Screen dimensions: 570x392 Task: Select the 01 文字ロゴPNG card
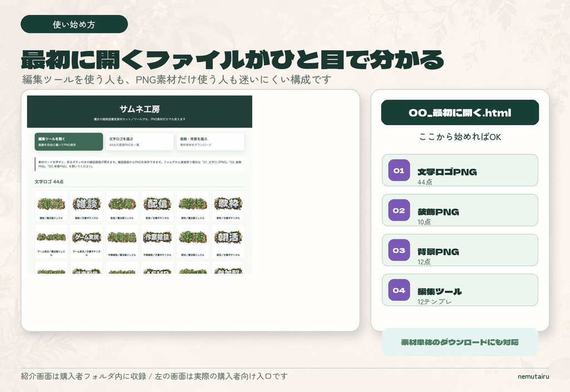460,170
